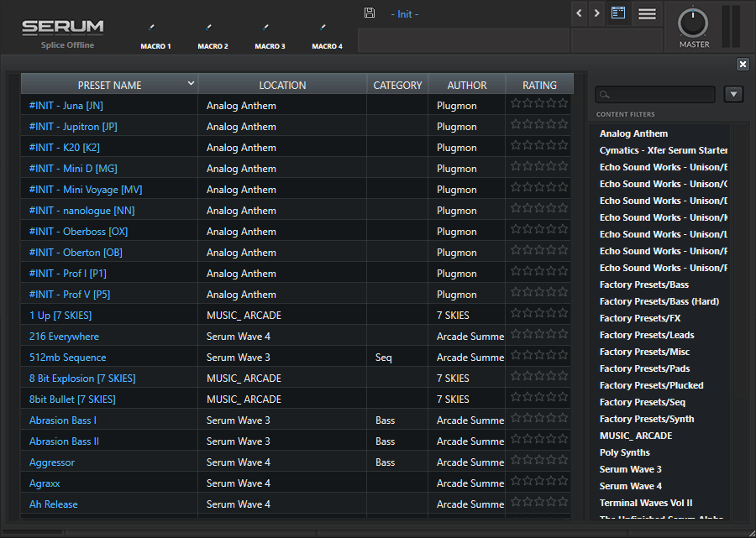This screenshot has width=756, height=538.
Task: Set star rating for Aggressor preset
Action: point(539,461)
